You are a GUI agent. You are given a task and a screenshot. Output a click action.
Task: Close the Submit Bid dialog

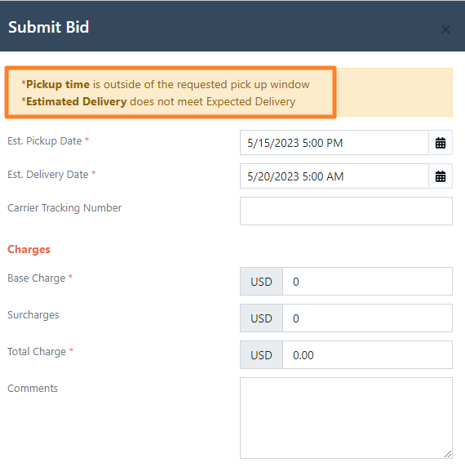point(445,29)
